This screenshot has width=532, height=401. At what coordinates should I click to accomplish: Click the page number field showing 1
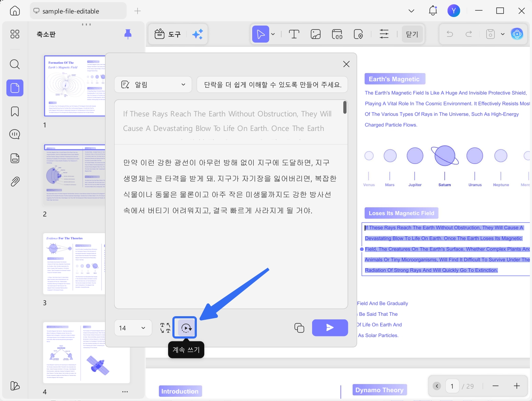click(452, 386)
